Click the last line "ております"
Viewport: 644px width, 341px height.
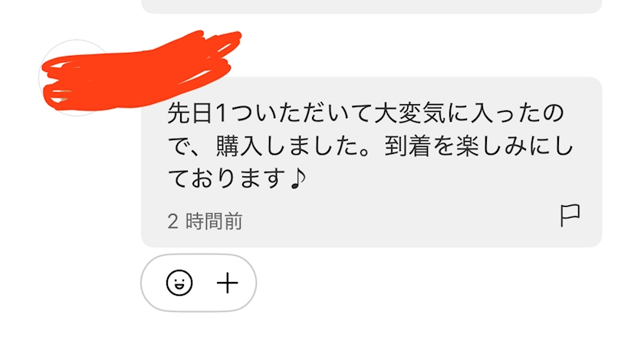coord(228,178)
